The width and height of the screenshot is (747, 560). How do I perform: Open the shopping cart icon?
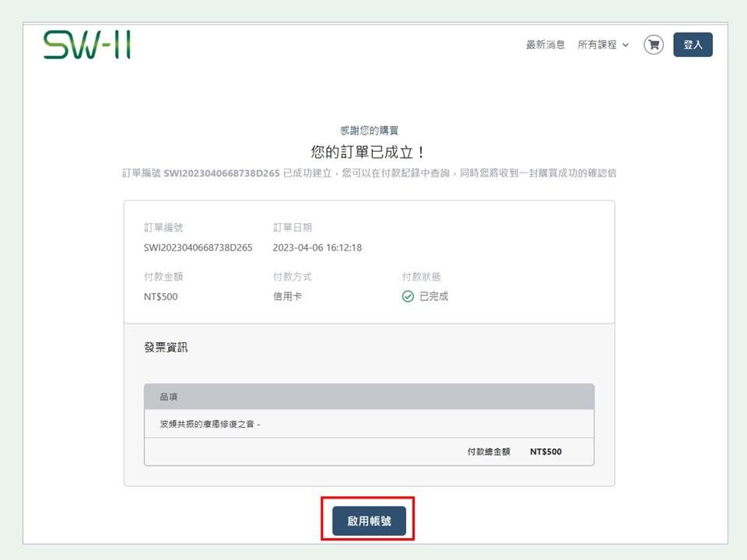point(654,45)
